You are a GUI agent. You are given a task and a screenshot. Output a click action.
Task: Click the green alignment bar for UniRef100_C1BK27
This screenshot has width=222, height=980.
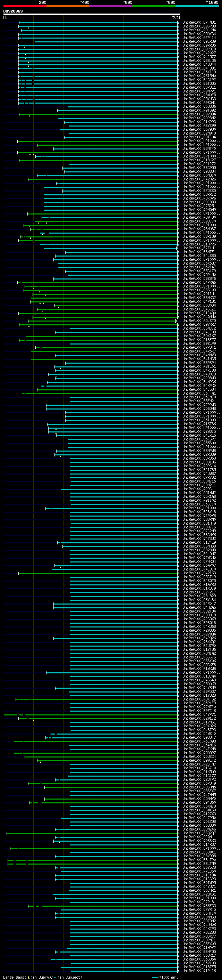[x=99, y=160]
